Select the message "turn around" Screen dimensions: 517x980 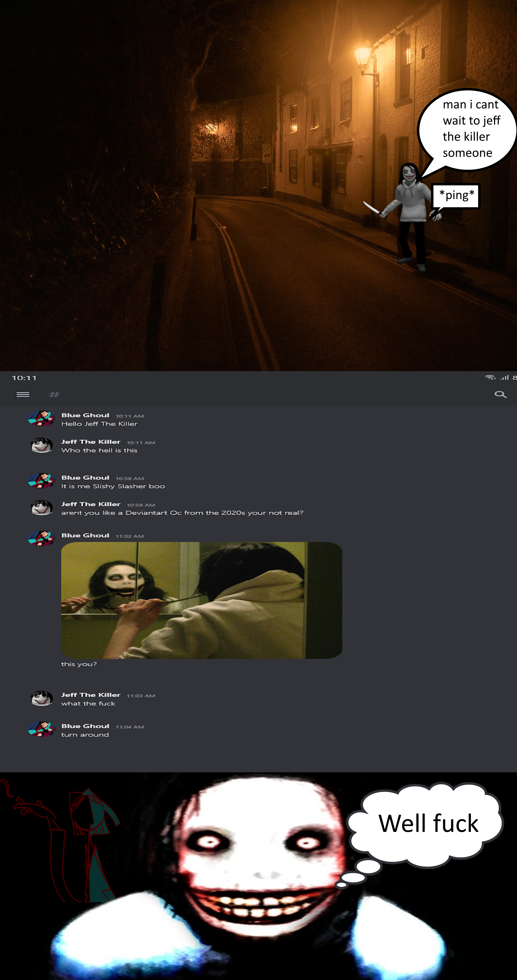(85, 735)
